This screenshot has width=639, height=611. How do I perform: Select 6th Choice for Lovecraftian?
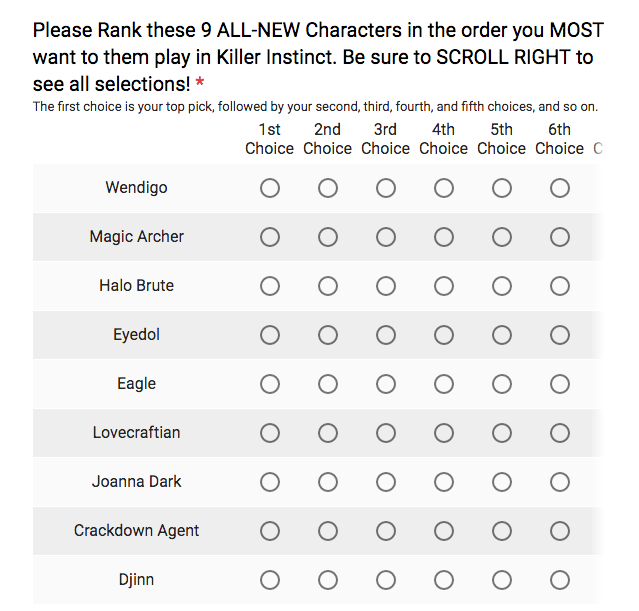[560, 433]
